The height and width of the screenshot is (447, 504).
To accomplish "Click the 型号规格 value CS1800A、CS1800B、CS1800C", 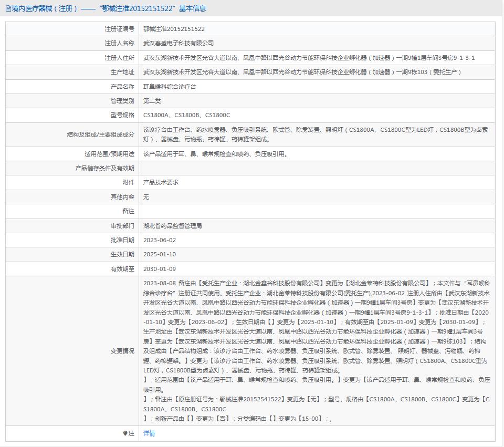I will (x=187, y=115).
